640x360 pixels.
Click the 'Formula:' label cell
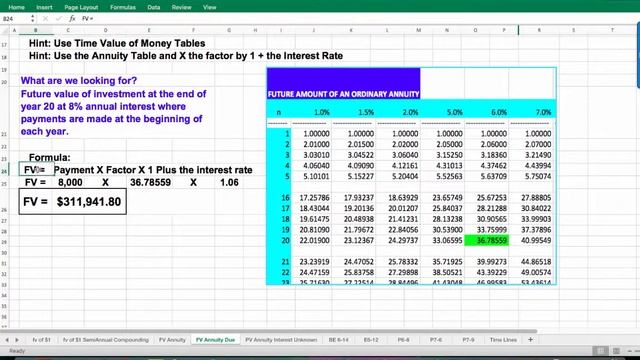[49, 158]
